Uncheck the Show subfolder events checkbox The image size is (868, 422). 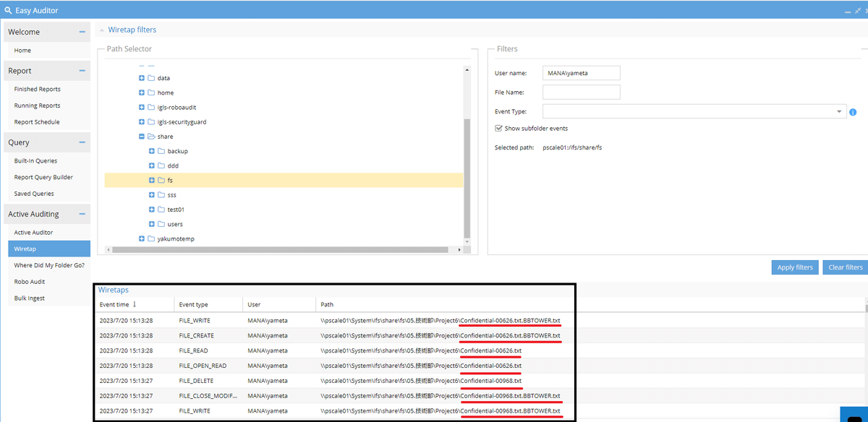click(498, 128)
